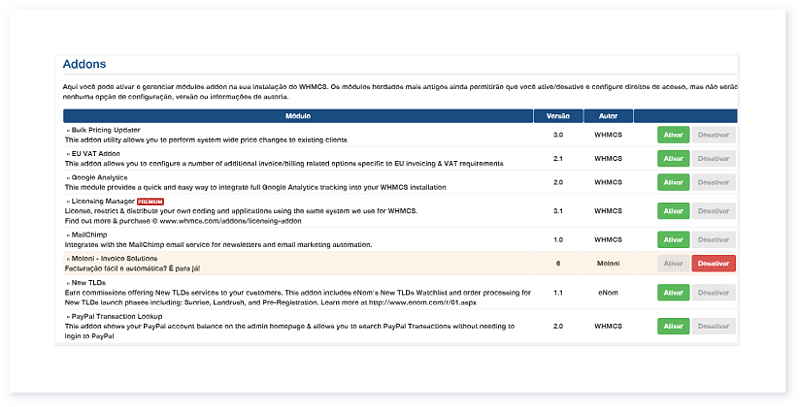Click version 2.1 of EU VAT Addon
This screenshot has width=800, height=407.
click(x=558, y=159)
